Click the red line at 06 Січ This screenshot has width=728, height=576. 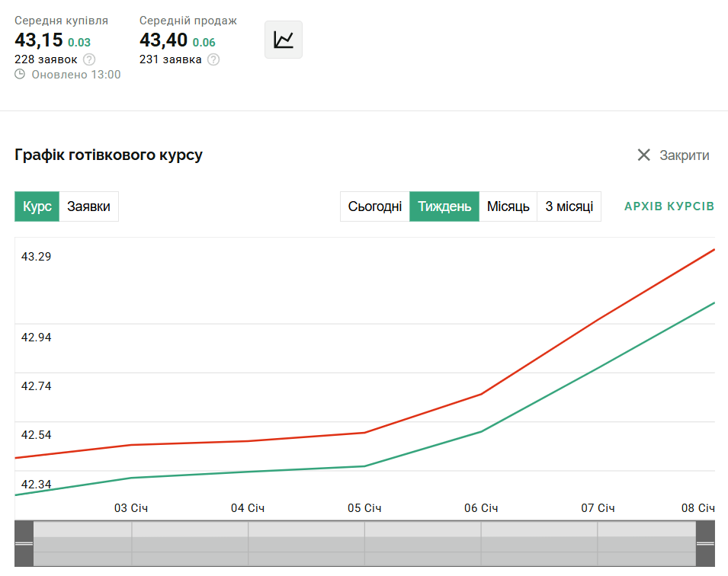pos(481,394)
